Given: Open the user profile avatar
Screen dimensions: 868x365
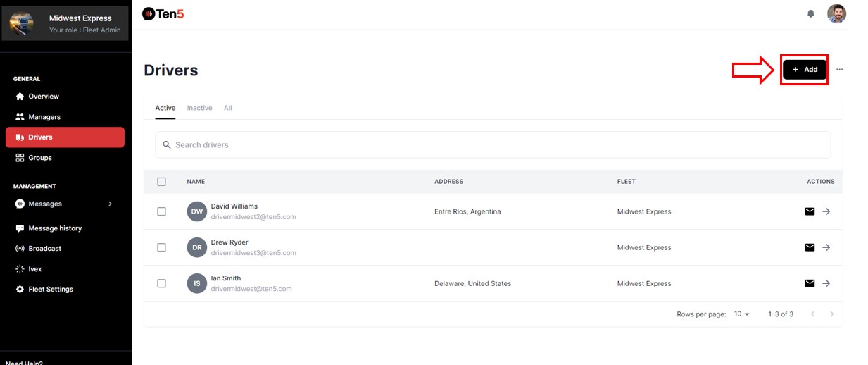Looking at the screenshot, I should coord(836,13).
